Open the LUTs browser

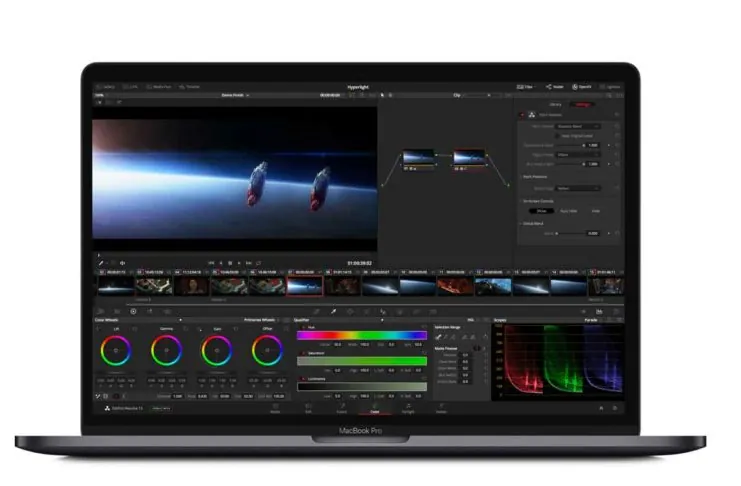(x=130, y=87)
